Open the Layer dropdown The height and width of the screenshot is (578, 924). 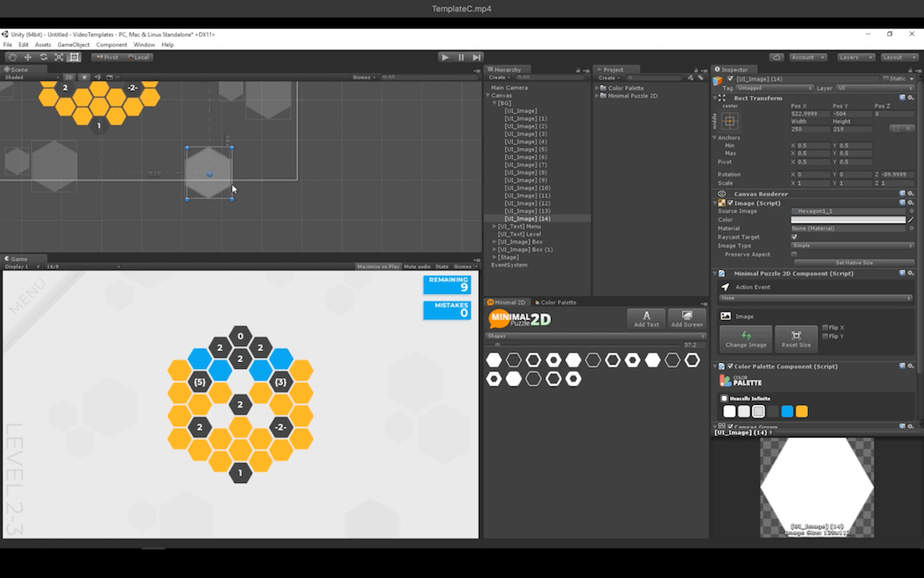(x=875, y=87)
